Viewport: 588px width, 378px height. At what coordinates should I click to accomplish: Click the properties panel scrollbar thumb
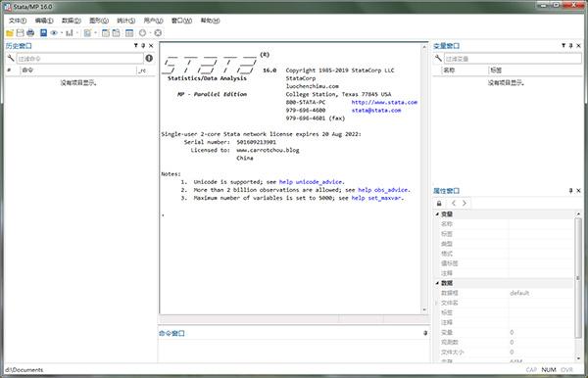[x=578, y=278]
